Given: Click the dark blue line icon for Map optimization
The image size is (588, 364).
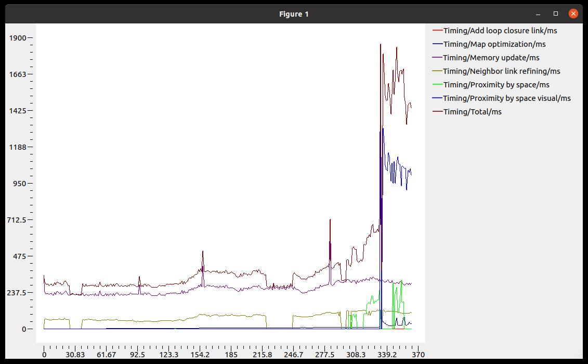Looking at the screenshot, I should 437,44.
